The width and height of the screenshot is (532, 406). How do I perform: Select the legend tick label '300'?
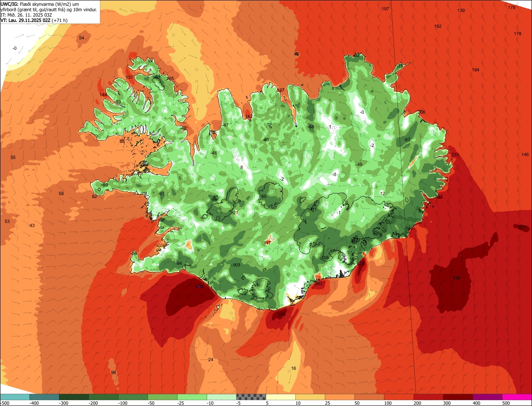tap(447, 403)
